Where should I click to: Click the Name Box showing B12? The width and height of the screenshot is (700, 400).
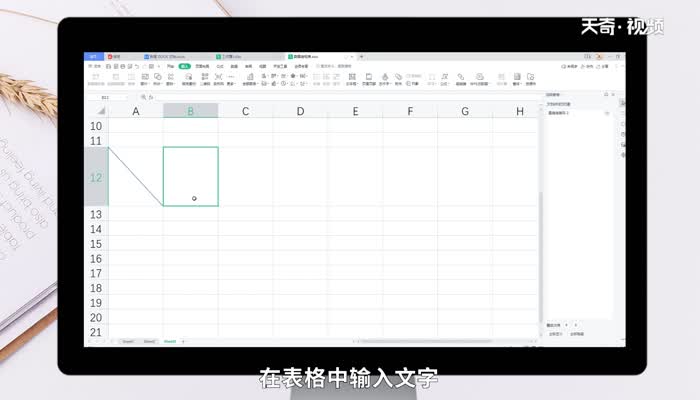106,97
